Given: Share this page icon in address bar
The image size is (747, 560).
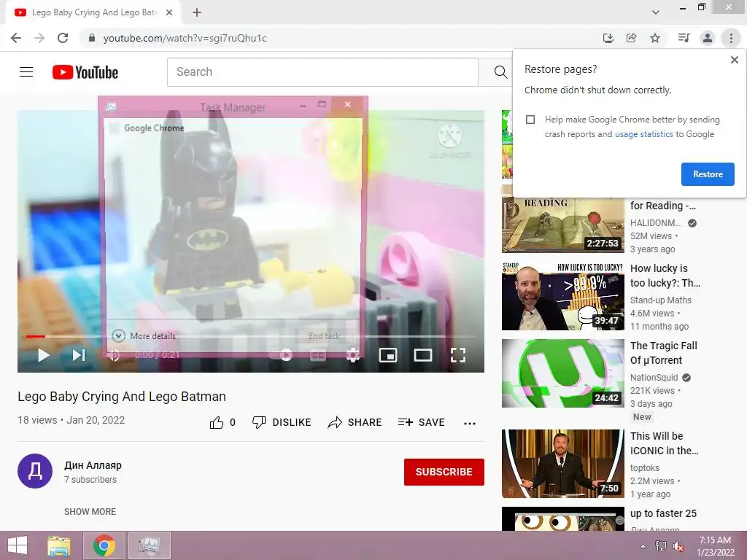Looking at the screenshot, I should point(632,38).
